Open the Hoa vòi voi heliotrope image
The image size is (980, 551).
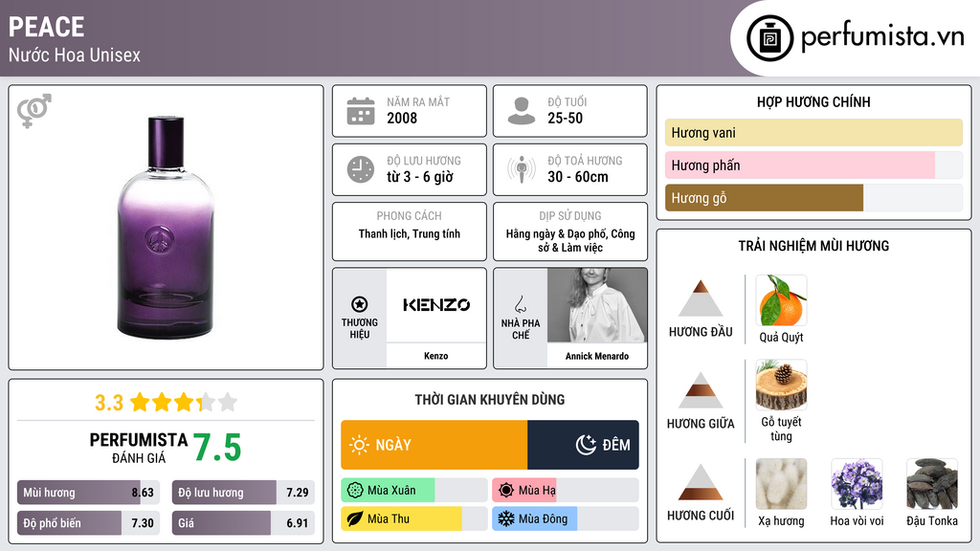coord(857,484)
